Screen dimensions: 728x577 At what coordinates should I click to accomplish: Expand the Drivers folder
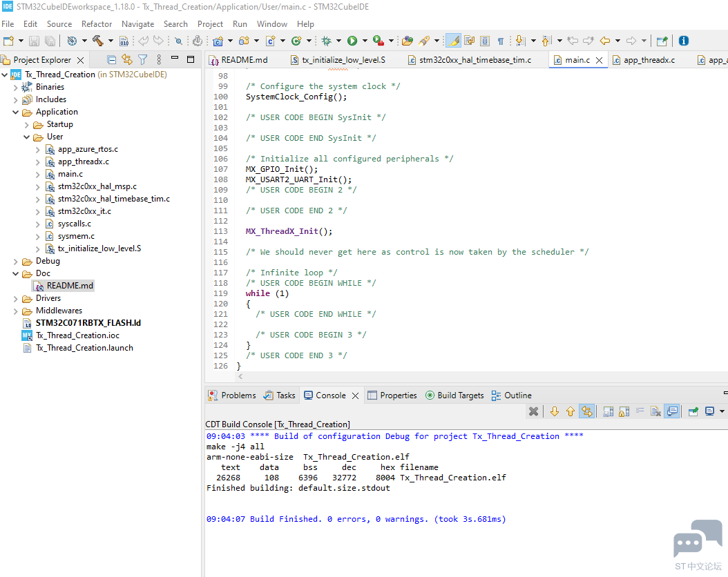coord(15,299)
